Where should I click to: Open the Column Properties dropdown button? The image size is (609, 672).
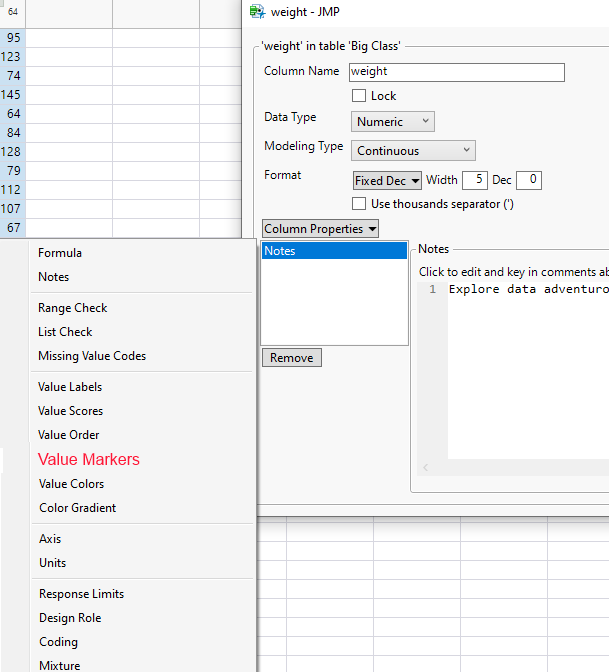click(x=320, y=229)
